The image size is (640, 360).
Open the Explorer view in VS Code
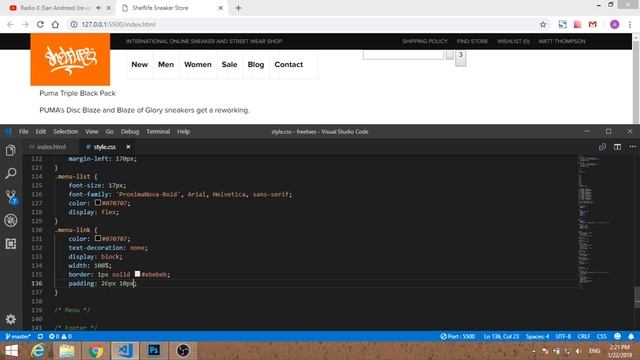point(11,150)
